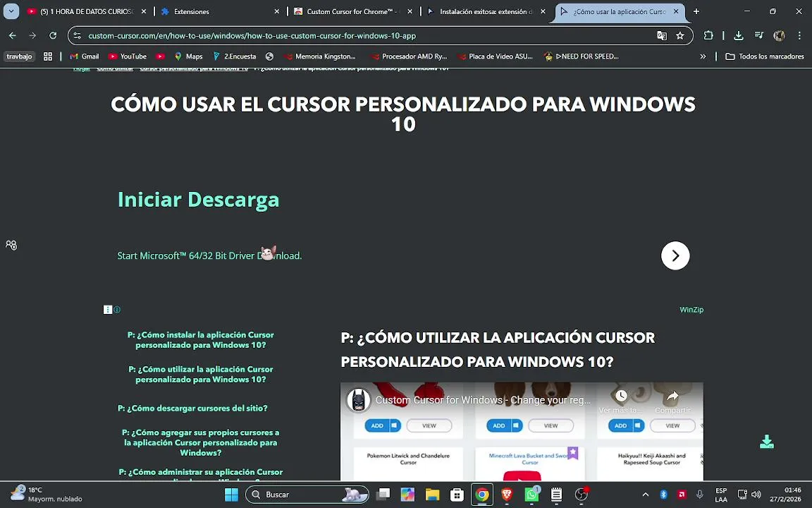Open the OBS Studio taskbar icon

point(582,495)
